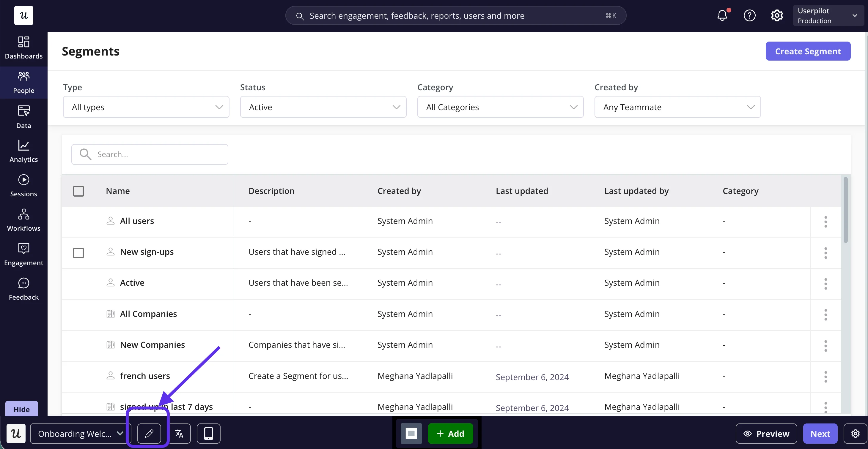Expand the All Categories dropdown
The height and width of the screenshot is (449, 868).
tap(500, 107)
